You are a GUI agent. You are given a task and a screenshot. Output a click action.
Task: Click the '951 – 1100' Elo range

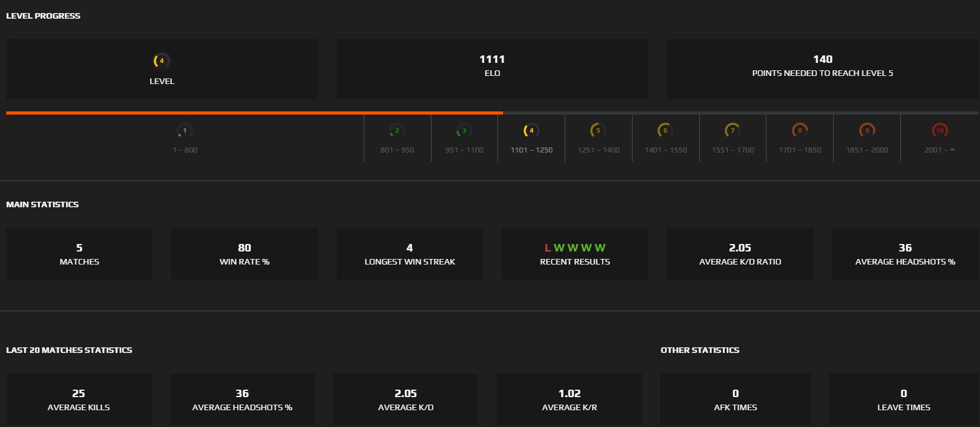tap(464, 150)
